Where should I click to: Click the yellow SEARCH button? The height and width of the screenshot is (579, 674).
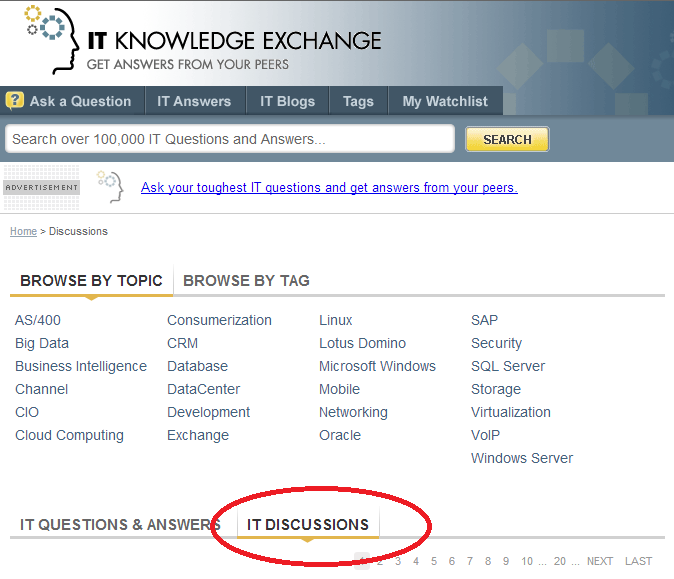pos(507,139)
